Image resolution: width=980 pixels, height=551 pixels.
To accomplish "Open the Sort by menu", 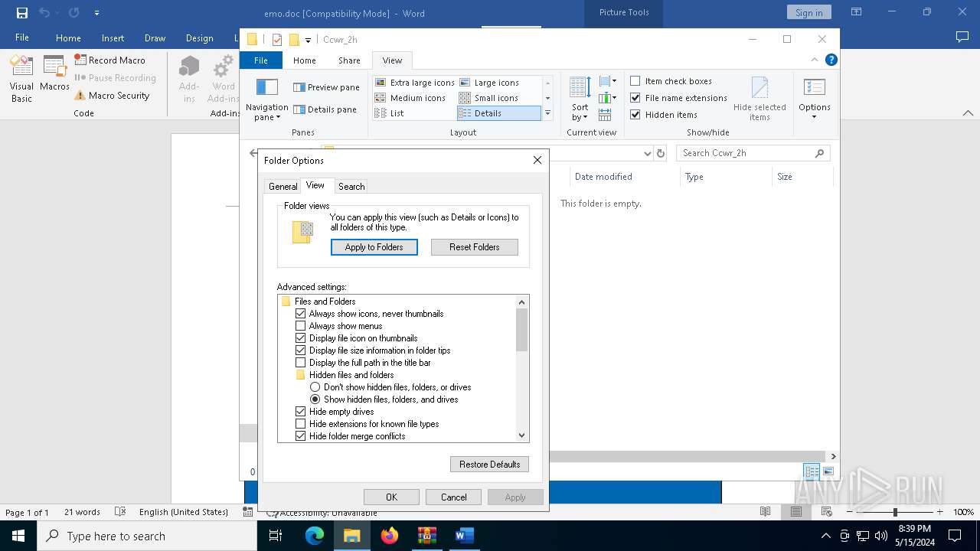I will tap(580, 99).
